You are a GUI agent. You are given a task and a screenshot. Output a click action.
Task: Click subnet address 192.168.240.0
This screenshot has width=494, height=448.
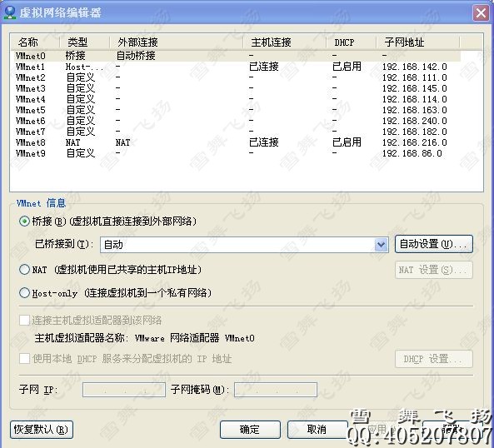pyautogui.click(x=415, y=121)
